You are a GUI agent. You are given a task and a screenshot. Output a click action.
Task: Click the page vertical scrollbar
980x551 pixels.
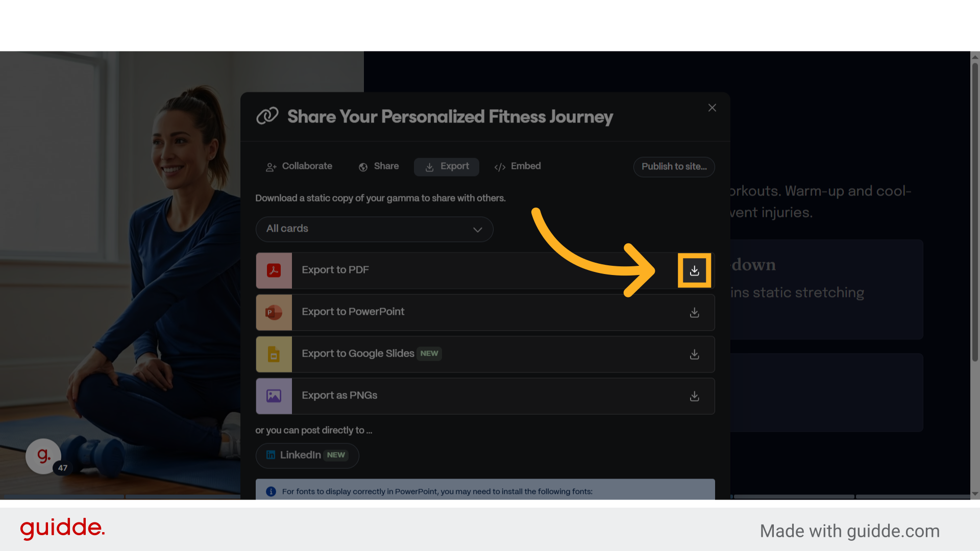(975, 212)
